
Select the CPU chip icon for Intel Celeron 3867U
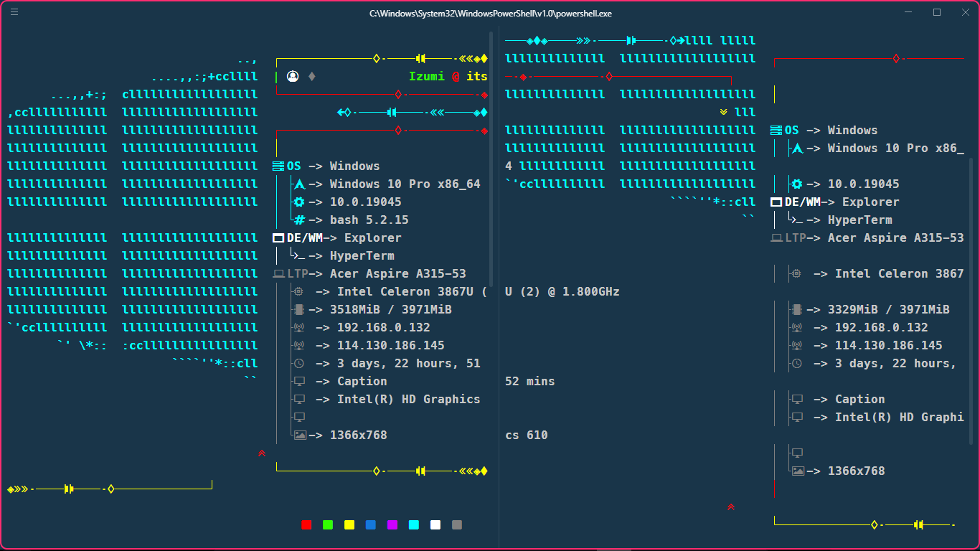[300, 291]
